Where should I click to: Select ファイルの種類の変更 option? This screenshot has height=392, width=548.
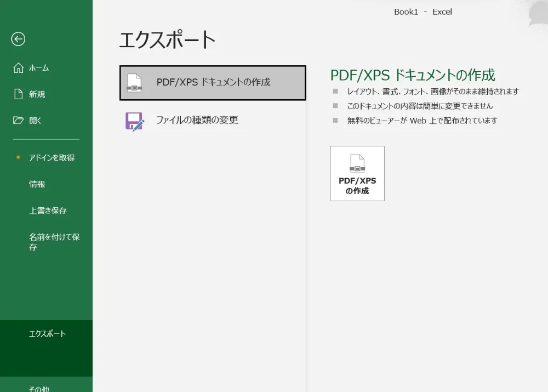point(213,120)
